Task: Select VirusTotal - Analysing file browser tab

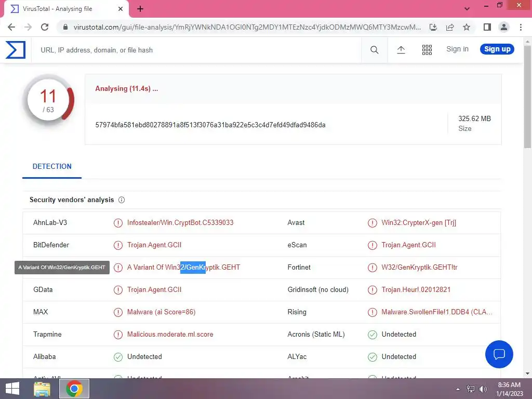Action: click(66, 9)
